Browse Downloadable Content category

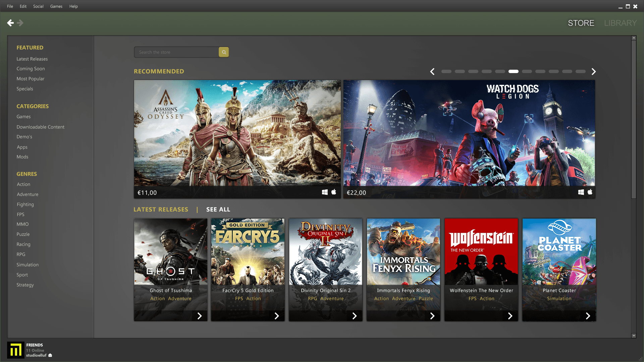click(x=41, y=127)
